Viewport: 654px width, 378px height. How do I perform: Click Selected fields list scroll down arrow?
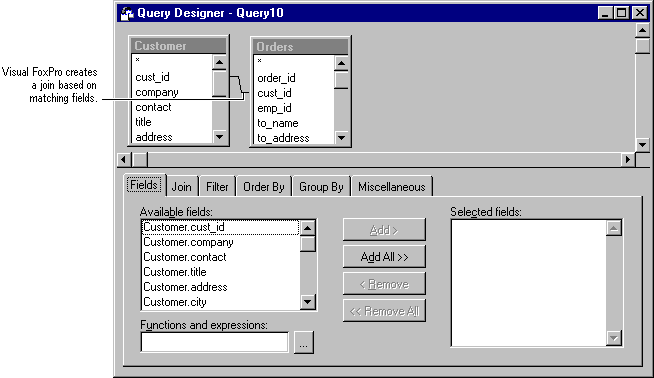pos(614,338)
